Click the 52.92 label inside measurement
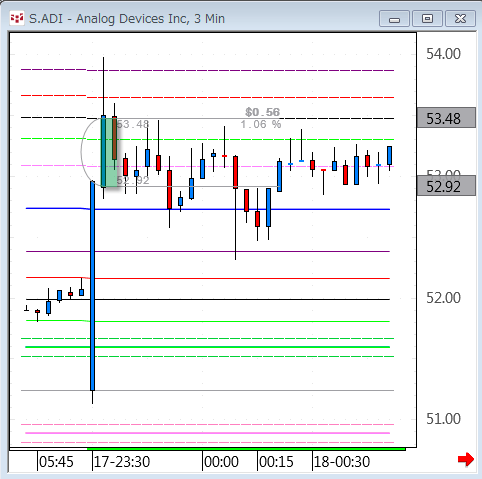The image size is (482, 479). tap(133, 180)
